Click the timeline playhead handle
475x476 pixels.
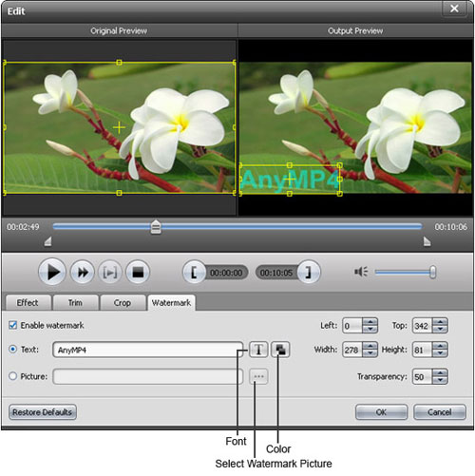click(156, 227)
